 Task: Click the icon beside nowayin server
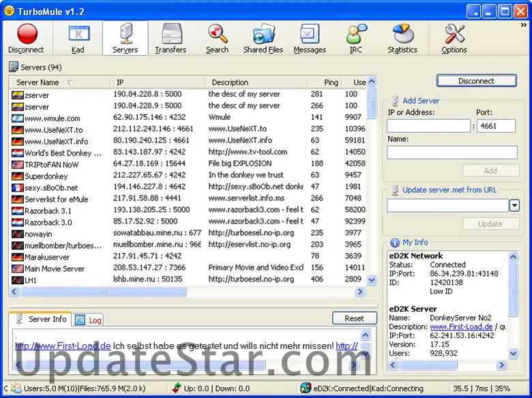tap(17, 234)
